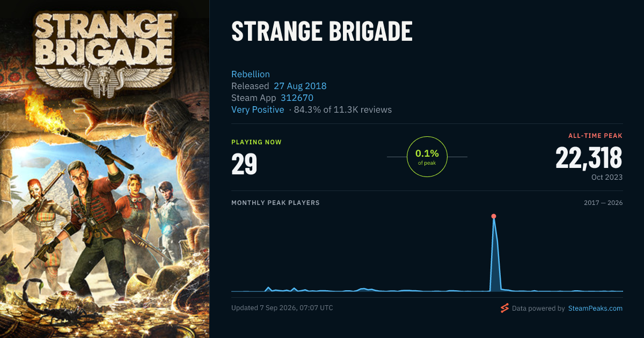Open the Rebellion developer link

[x=251, y=74]
